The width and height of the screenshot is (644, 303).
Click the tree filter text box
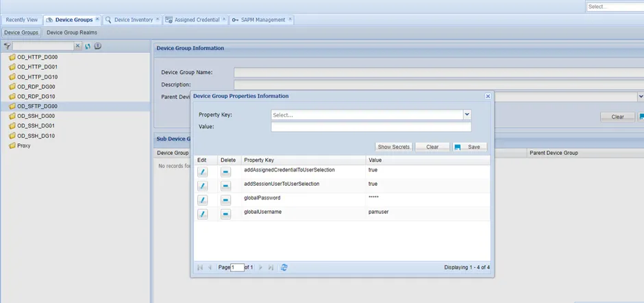click(x=43, y=46)
